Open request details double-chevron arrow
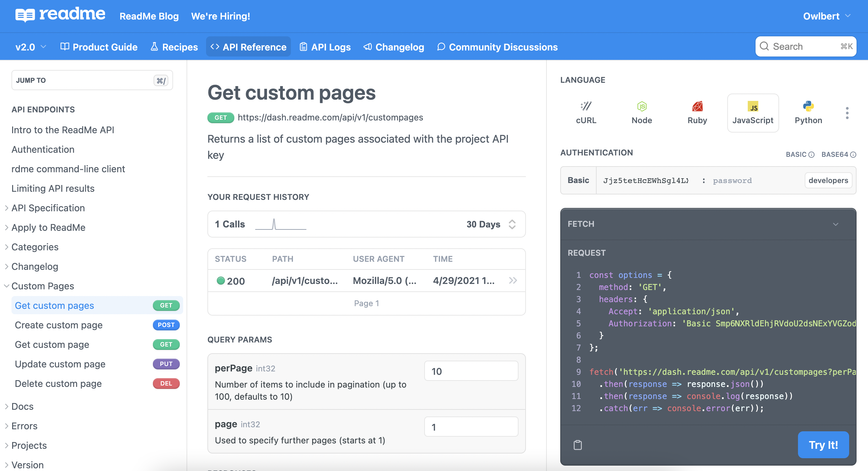Image resolution: width=868 pixels, height=471 pixels. pos(512,281)
